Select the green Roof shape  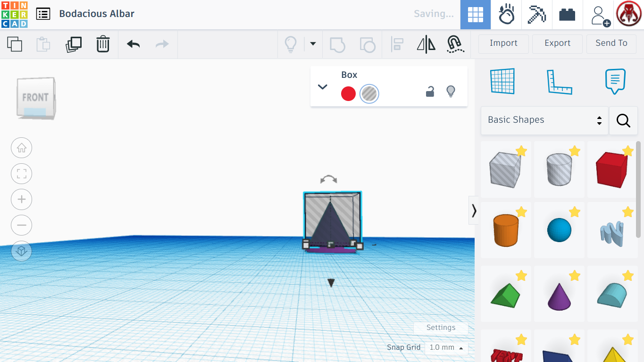click(506, 294)
